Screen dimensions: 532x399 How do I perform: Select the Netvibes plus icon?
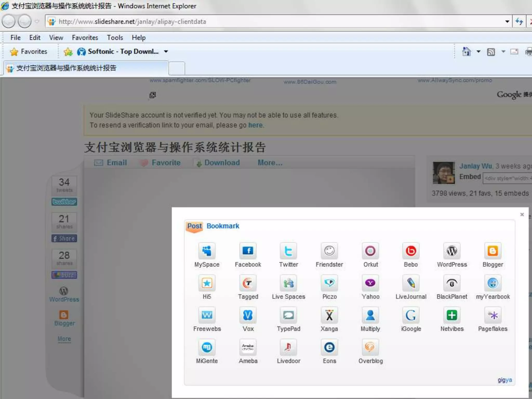452,315
